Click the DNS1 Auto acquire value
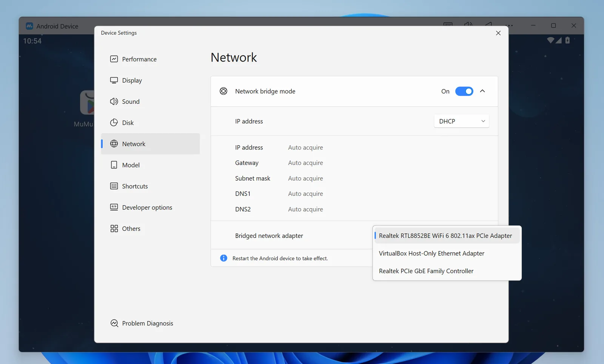This screenshot has height=364, width=604. (305, 194)
